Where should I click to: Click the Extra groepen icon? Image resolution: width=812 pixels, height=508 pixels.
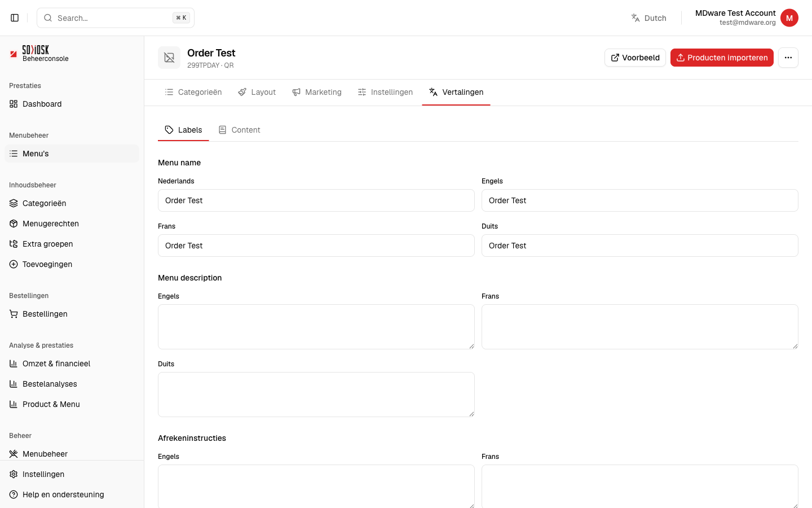coord(14,244)
